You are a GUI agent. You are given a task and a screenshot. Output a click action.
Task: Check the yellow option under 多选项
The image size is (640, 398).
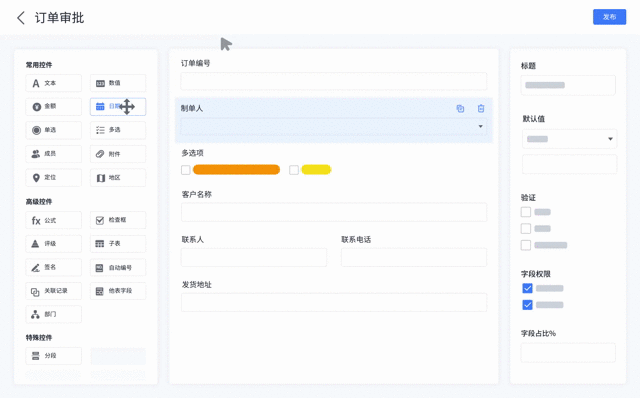[294, 170]
